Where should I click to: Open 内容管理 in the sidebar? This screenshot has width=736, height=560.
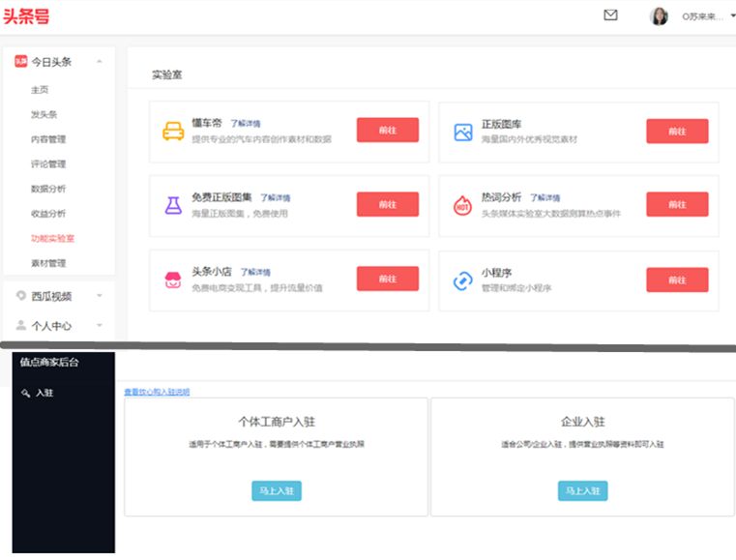pos(48,139)
